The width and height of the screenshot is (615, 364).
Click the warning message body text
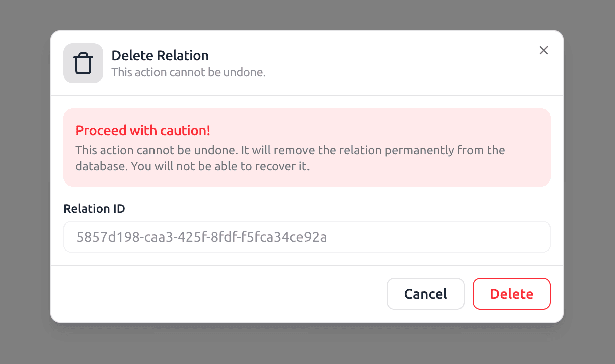coord(290,158)
